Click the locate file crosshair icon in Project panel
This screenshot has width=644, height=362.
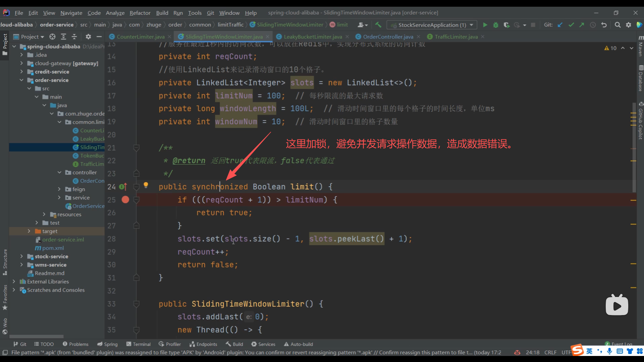click(x=52, y=37)
